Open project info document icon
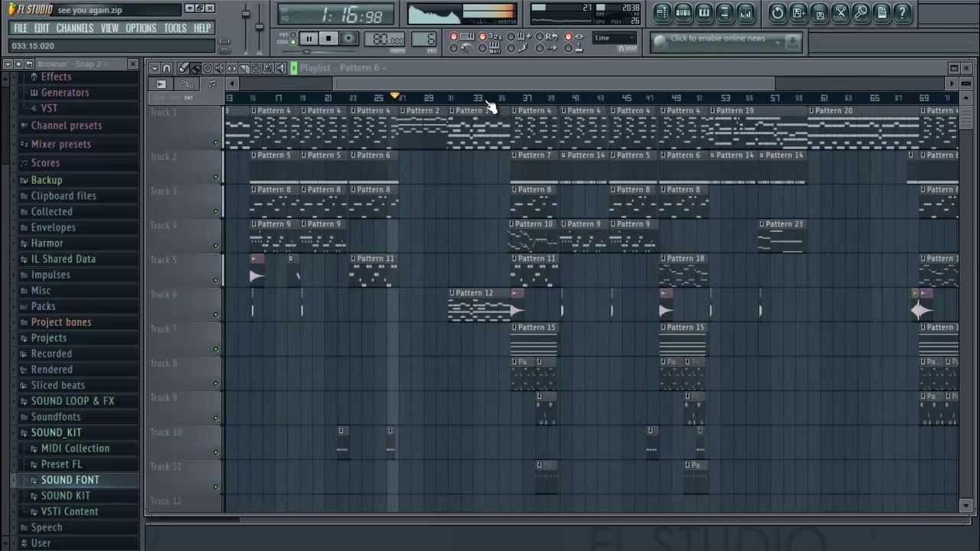The image size is (980, 551). pos(882,12)
